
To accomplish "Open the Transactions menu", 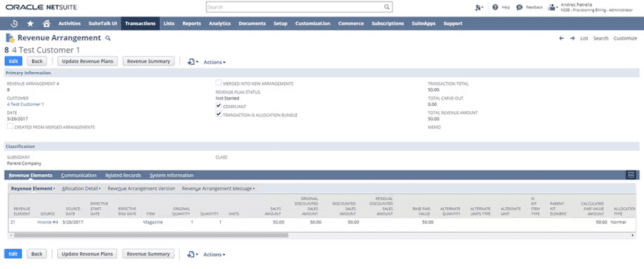I will coord(140,24).
